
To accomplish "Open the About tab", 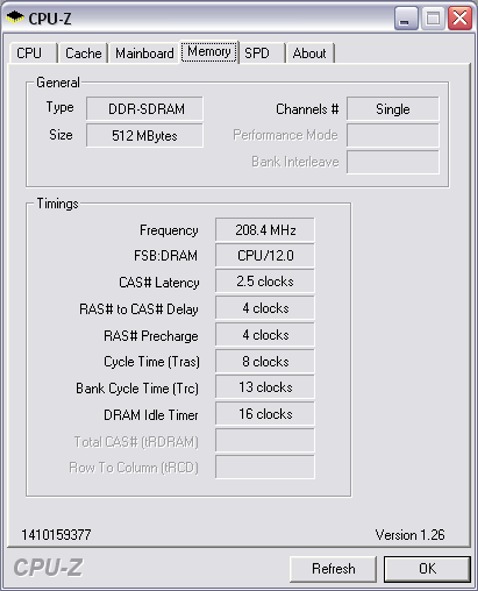I will coord(310,53).
